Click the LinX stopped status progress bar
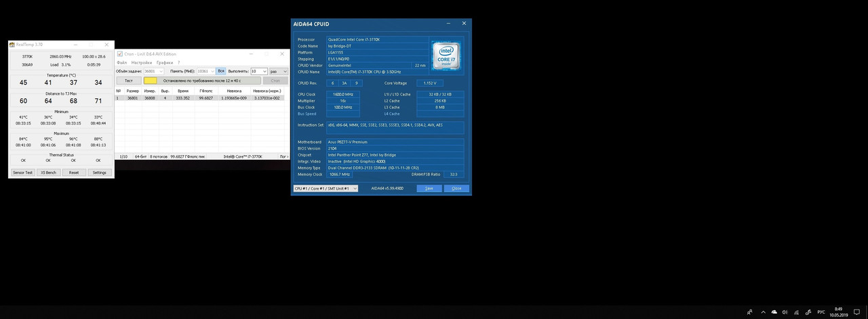 coord(202,81)
